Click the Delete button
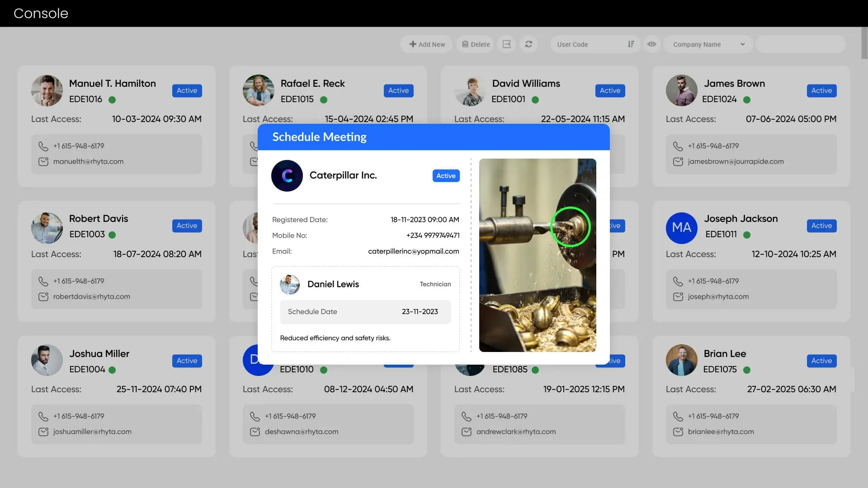 click(476, 44)
